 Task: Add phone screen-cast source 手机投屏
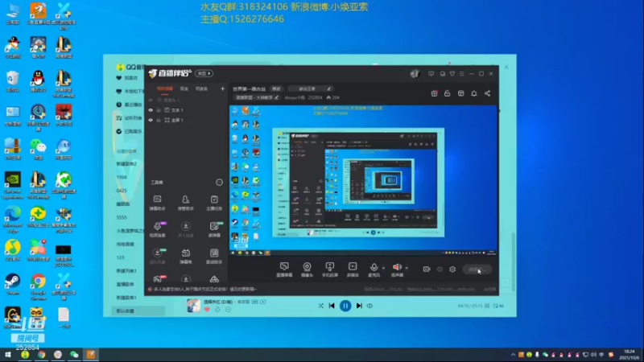pyautogui.click(x=330, y=269)
